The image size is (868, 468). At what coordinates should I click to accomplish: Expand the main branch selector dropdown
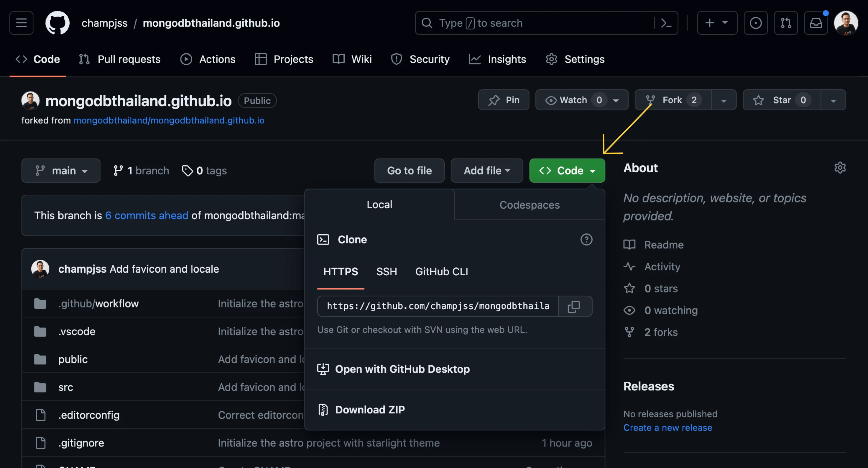point(61,171)
